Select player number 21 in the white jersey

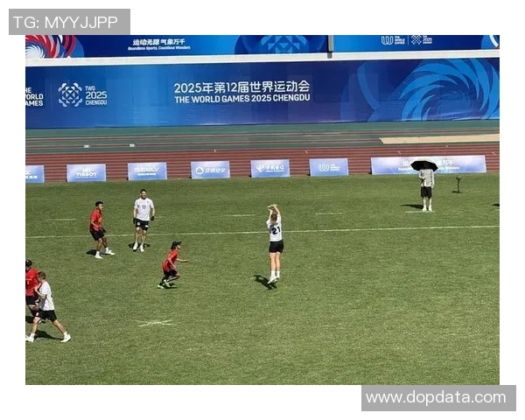pos(275,244)
